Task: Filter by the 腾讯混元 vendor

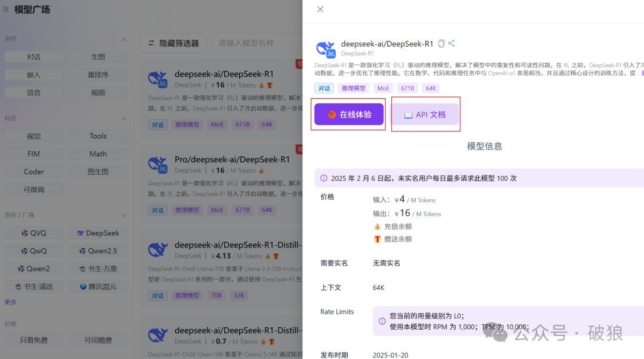Action: click(x=98, y=286)
